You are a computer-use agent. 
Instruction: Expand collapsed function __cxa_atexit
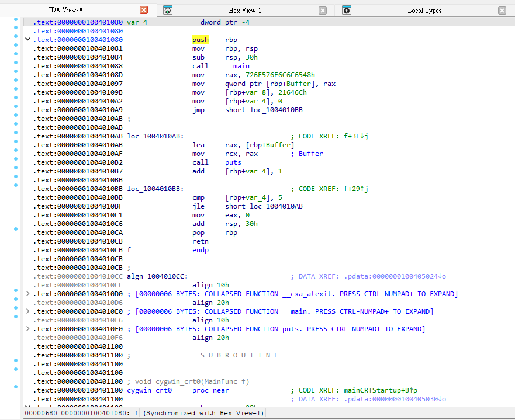click(27, 294)
